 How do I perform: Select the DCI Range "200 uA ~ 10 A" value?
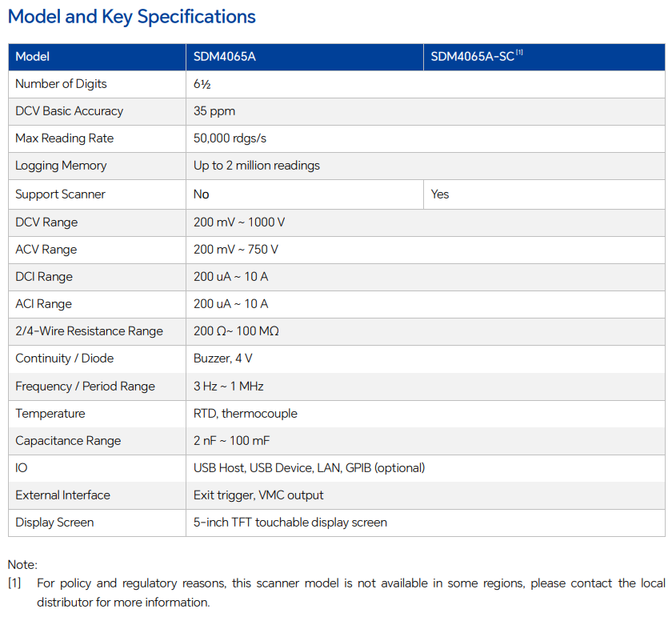tap(230, 277)
